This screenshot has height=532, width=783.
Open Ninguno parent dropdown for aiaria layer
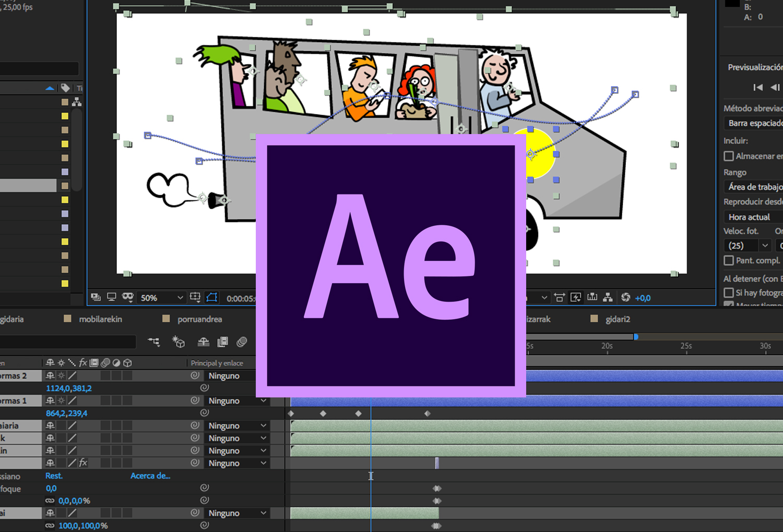tap(237, 426)
